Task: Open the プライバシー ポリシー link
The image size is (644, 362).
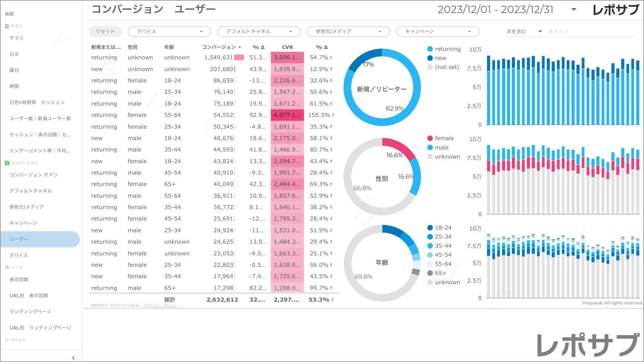Action: [x=160, y=305]
